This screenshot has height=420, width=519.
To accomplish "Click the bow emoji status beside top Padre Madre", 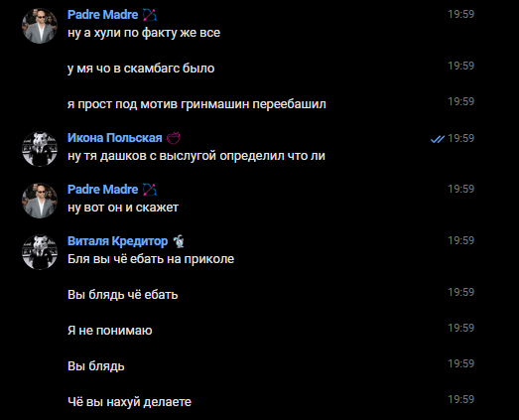I will (x=150, y=15).
